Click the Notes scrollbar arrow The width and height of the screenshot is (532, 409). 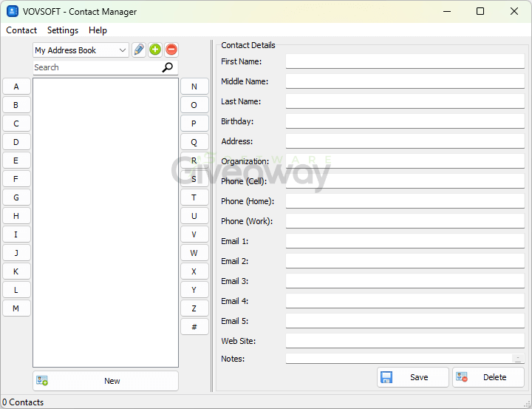point(518,358)
